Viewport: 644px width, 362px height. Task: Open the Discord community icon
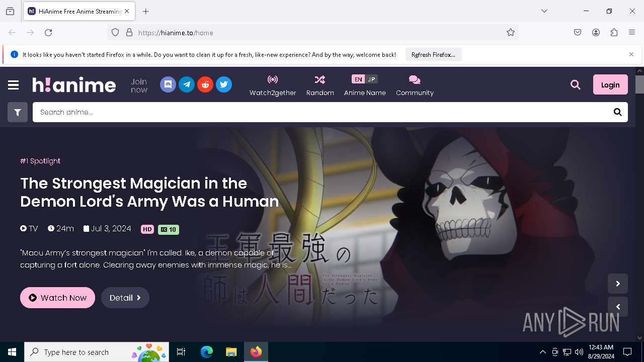coord(168,84)
